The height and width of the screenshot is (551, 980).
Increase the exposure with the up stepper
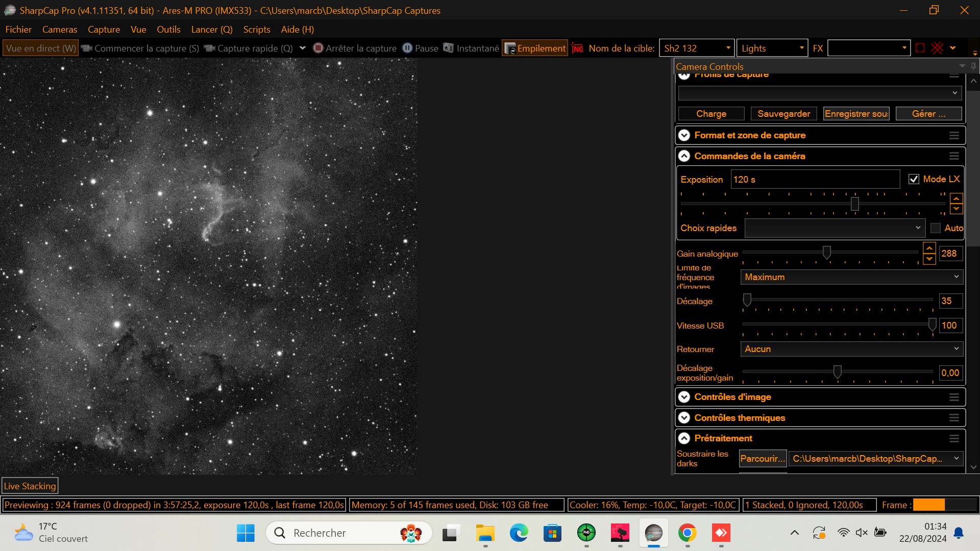(x=956, y=198)
